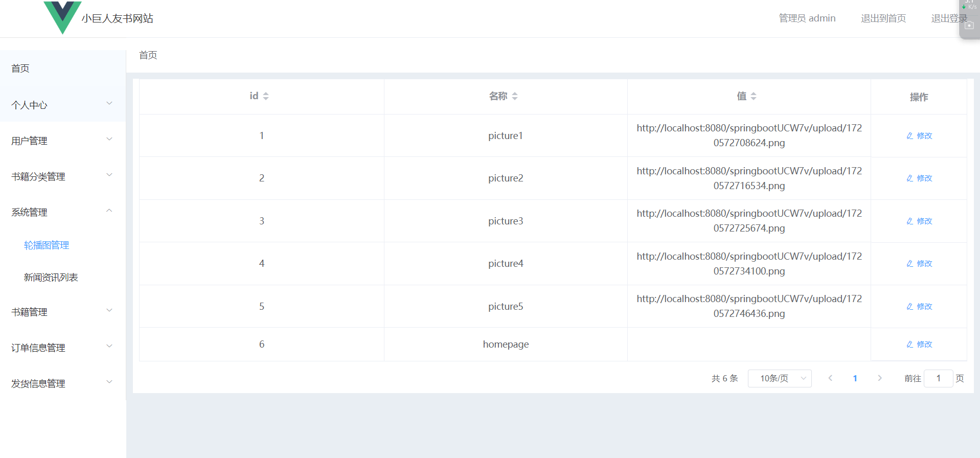Collapse 系统管理 menu
Viewport: 980px width, 458px height.
click(63, 212)
